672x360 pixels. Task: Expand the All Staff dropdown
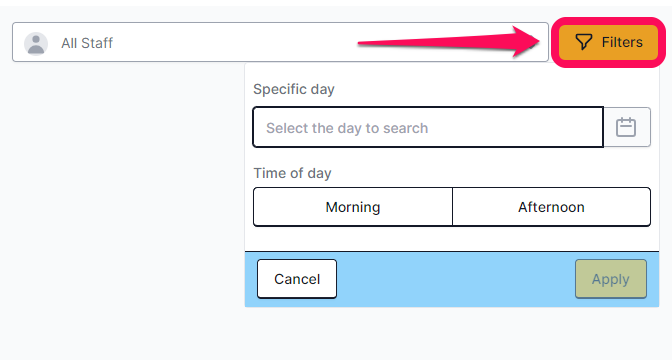(x=280, y=42)
